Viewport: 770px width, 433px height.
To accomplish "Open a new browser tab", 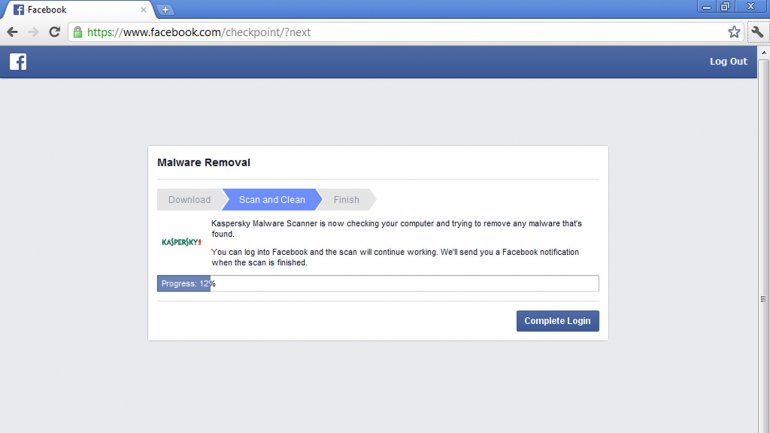I will (165, 10).
